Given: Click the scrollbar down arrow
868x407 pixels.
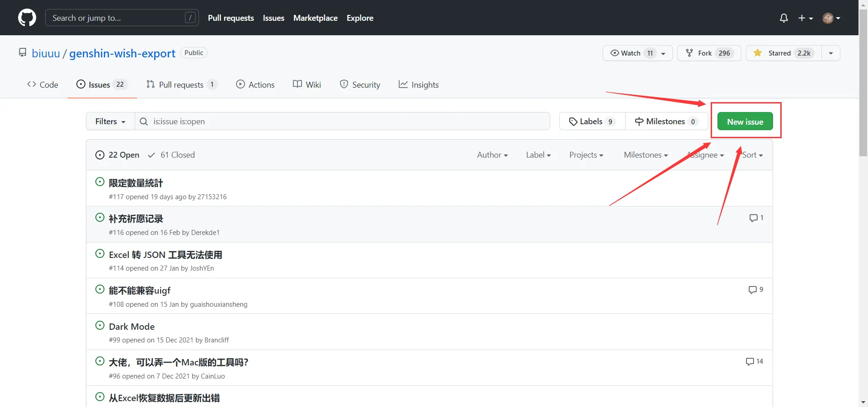Looking at the screenshot, I should coord(863,402).
